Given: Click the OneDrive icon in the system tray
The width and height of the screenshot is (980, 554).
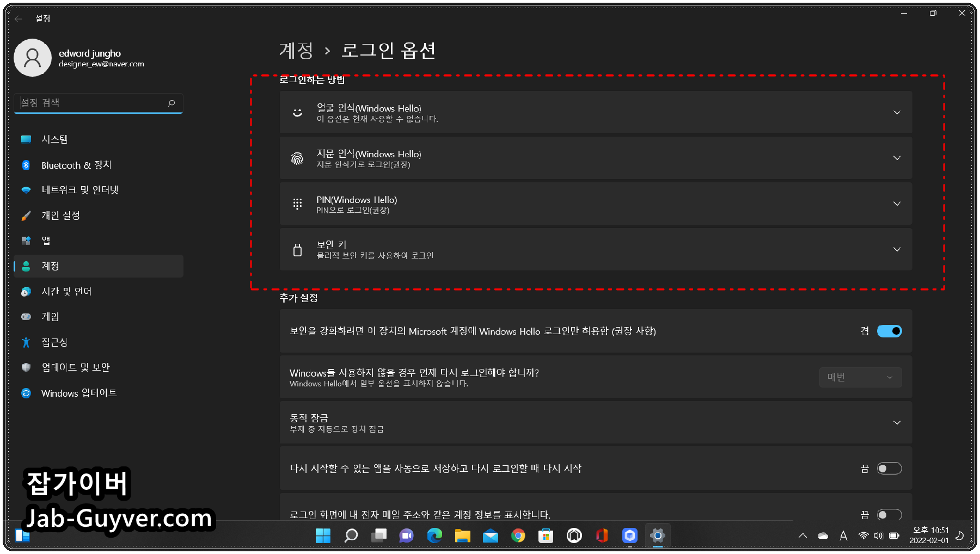Looking at the screenshot, I should [x=823, y=535].
